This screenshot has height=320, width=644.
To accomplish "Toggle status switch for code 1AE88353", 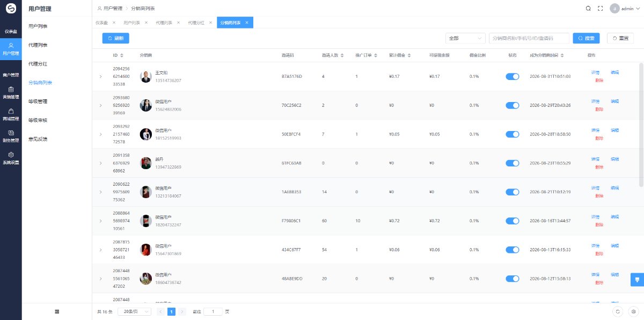I will tap(513, 192).
